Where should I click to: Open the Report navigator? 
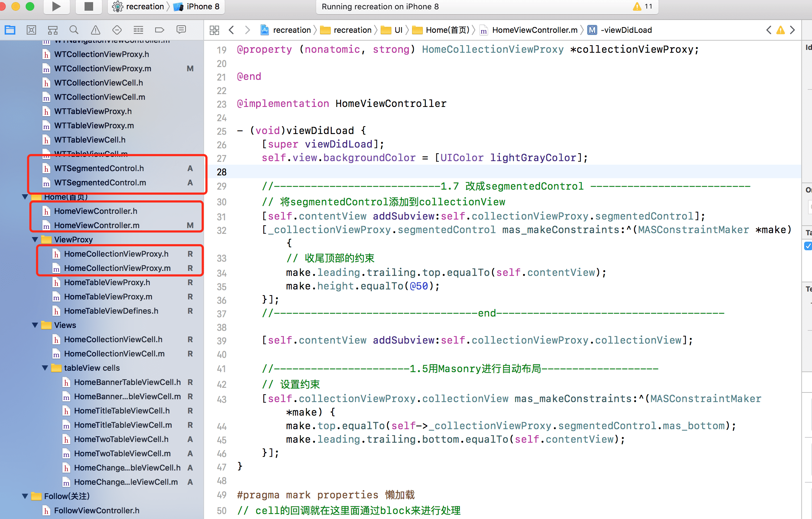tap(181, 30)
